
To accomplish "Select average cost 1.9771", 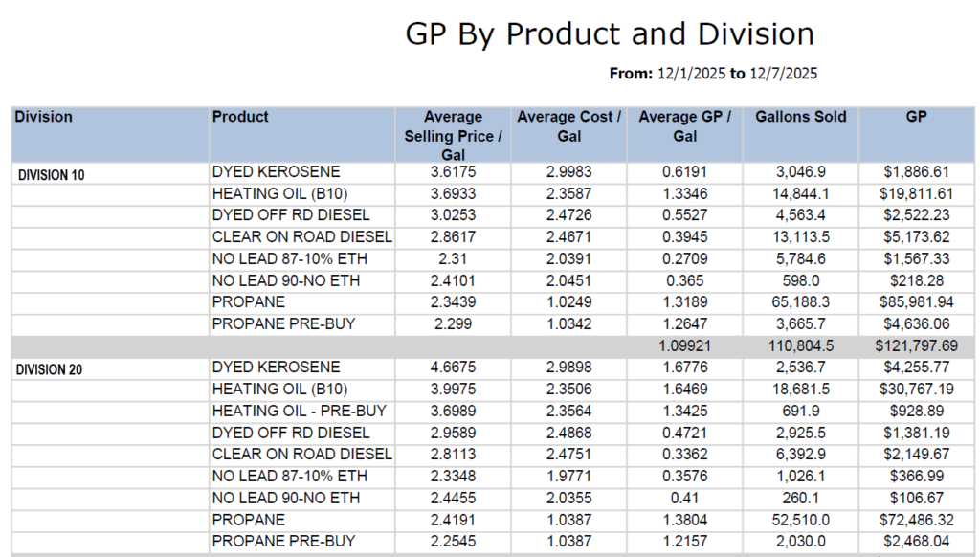I will click(x=568, y=476).
